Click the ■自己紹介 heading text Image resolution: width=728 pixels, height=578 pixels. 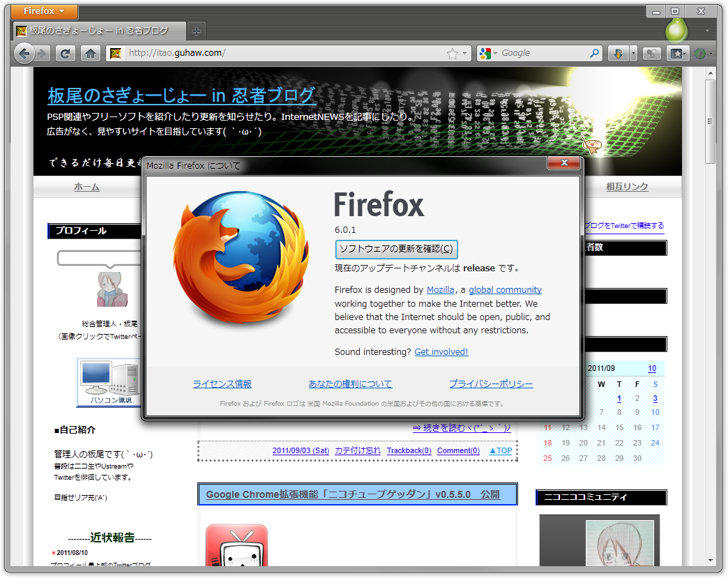point(75,429)
